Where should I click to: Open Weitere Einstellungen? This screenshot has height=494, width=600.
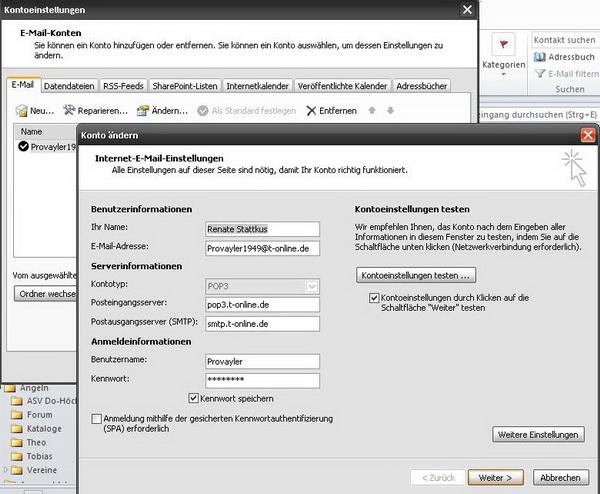pos(538,435)
